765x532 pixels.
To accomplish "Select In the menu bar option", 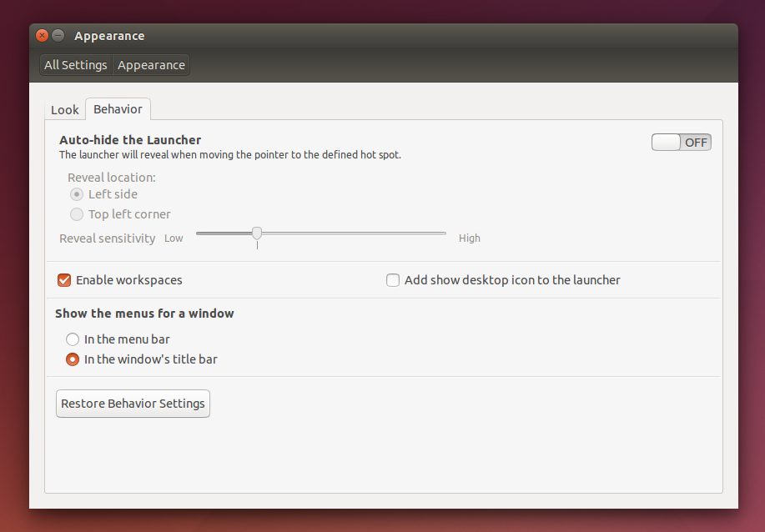I will coord(73,339).
